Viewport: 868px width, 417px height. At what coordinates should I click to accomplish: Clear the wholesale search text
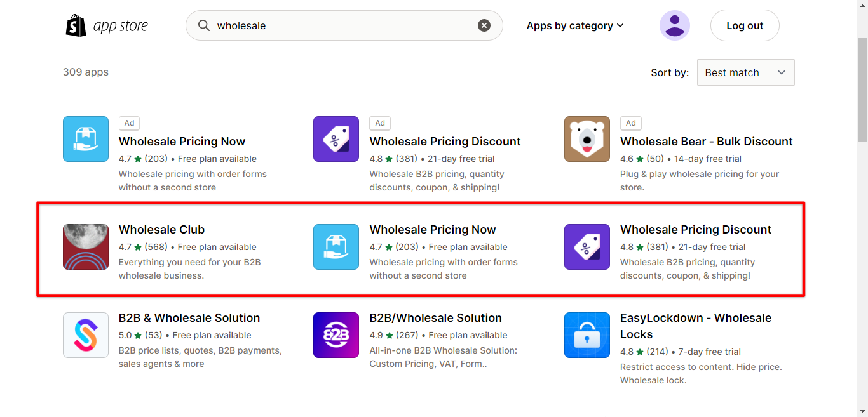(x=484, y=25)
